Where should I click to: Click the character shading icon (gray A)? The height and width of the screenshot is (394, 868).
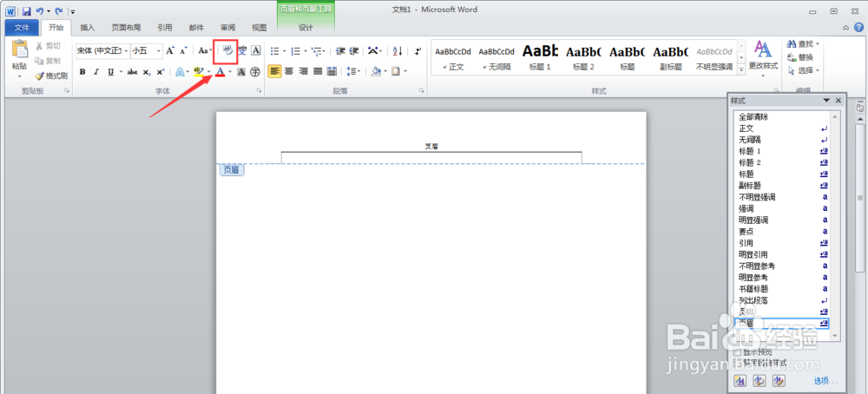pos(241,71)
